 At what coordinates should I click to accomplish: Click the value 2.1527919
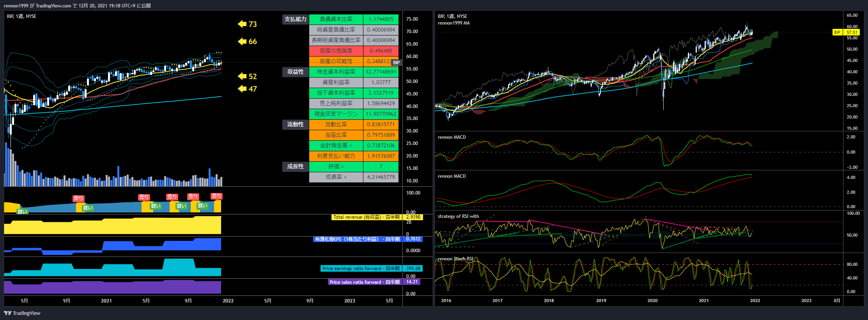[x=381, y=93]
